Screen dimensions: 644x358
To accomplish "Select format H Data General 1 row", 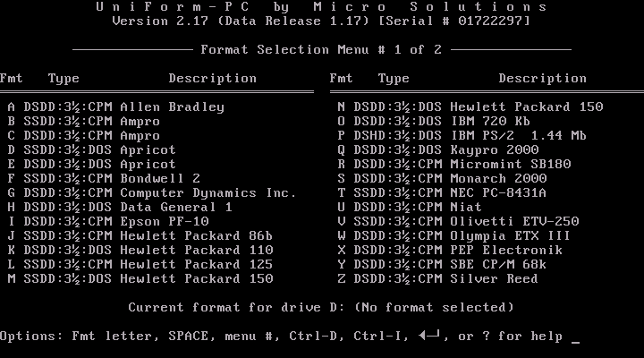I will pos(120,207).
